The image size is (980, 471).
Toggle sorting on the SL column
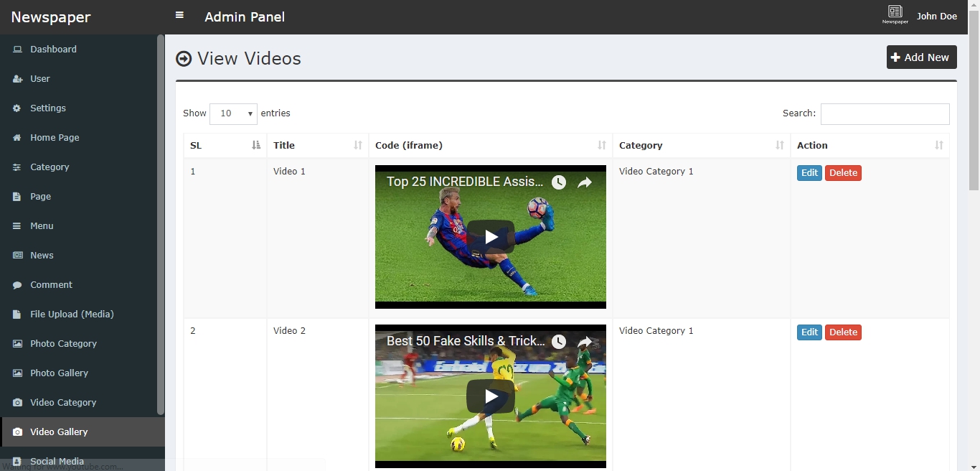coord(256,145)
